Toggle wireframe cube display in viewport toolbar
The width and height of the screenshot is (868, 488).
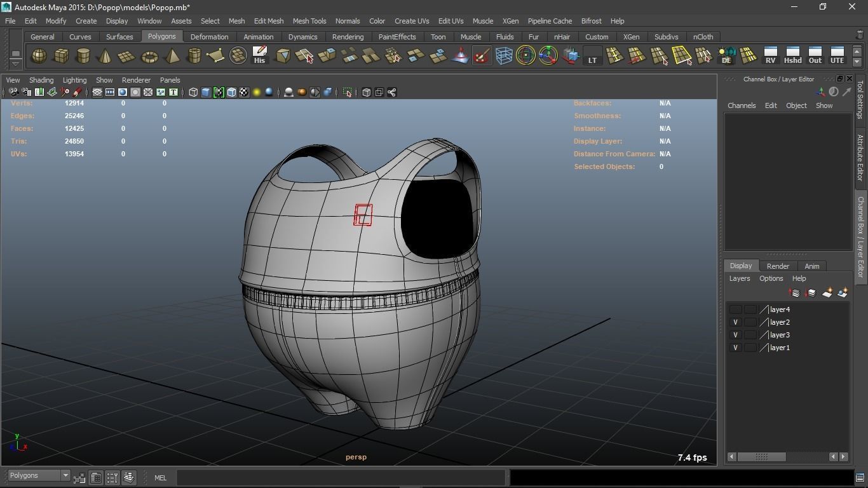tap(193, 93)
